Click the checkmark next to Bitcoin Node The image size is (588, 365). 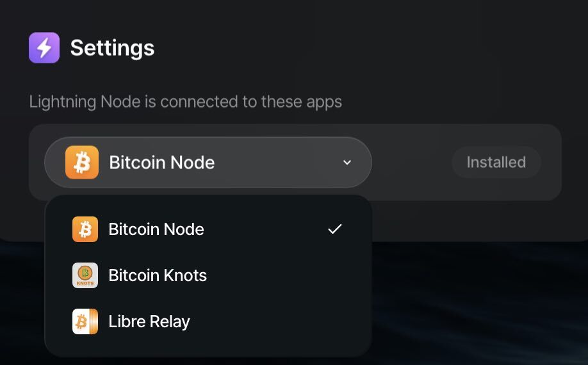[x=335, y=229]
